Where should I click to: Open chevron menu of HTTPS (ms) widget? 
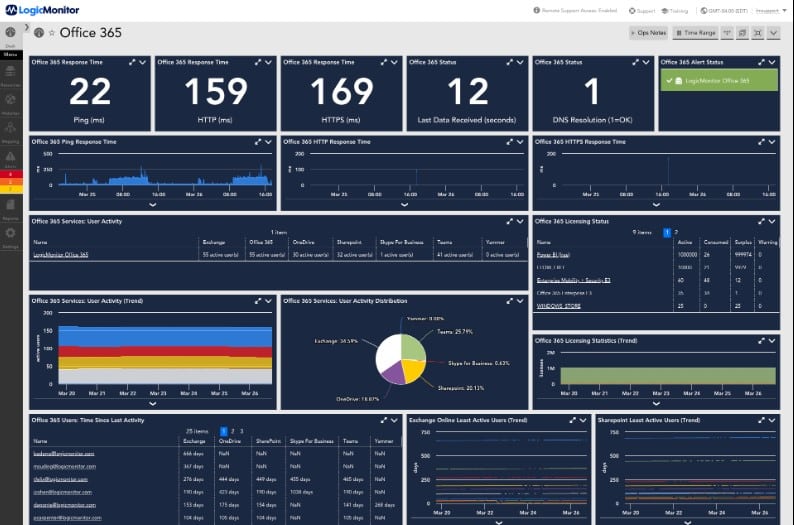(x=394, y=62)
